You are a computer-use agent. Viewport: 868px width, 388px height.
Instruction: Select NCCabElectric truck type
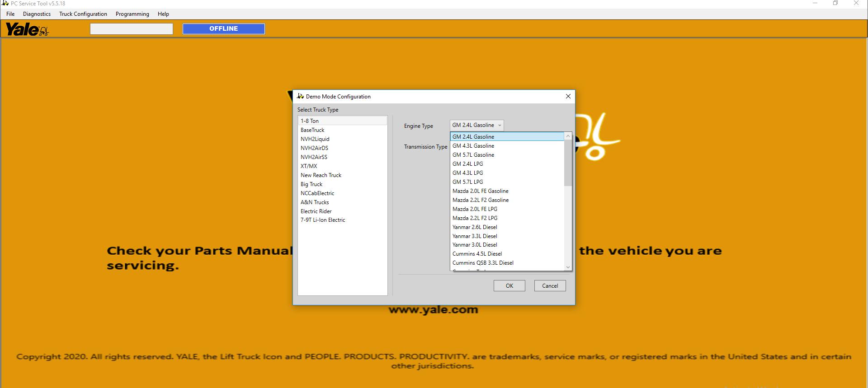[342, 193]
